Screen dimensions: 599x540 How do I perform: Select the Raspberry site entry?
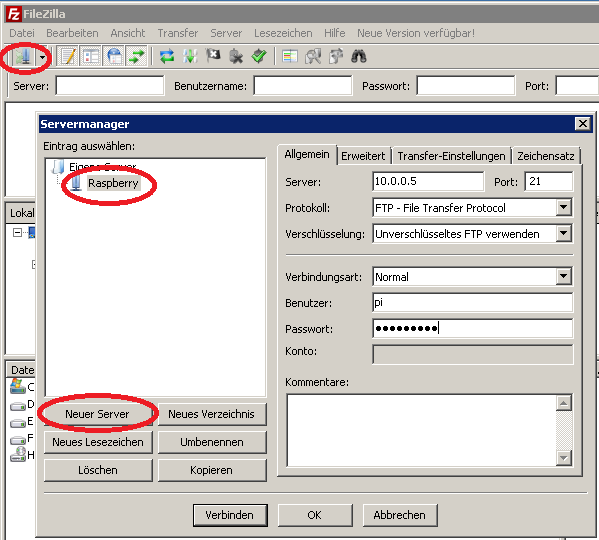pos(113,183)
